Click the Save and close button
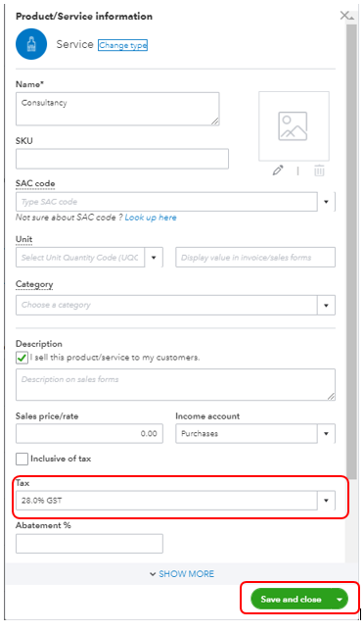 (x=291, y=600)
